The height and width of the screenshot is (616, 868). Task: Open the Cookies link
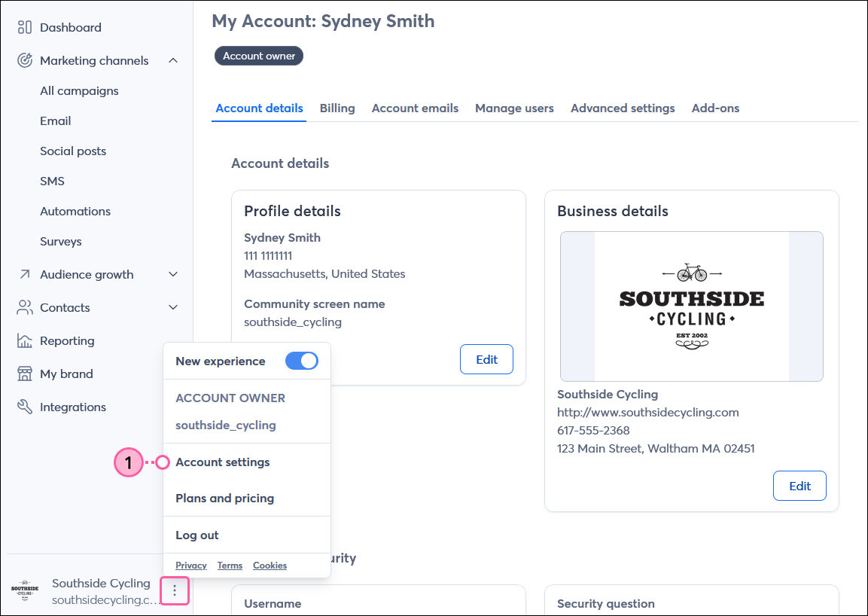pyautogui.click(x=270, y=565)
